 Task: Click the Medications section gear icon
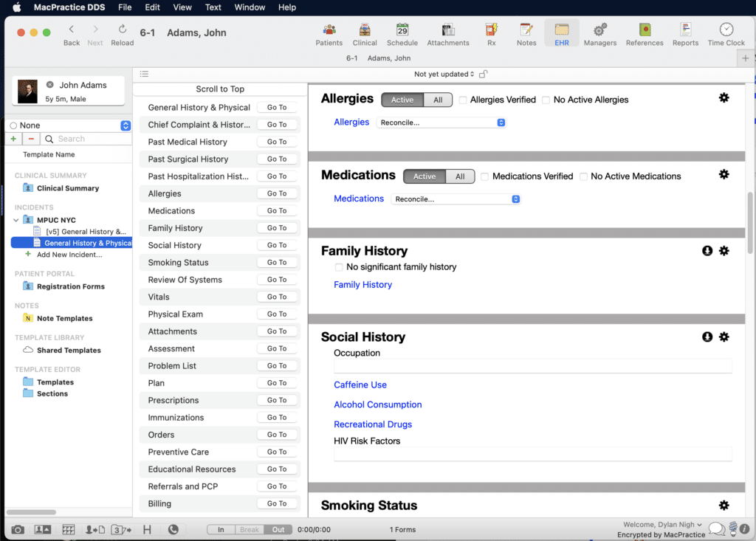tap(724, 174)
